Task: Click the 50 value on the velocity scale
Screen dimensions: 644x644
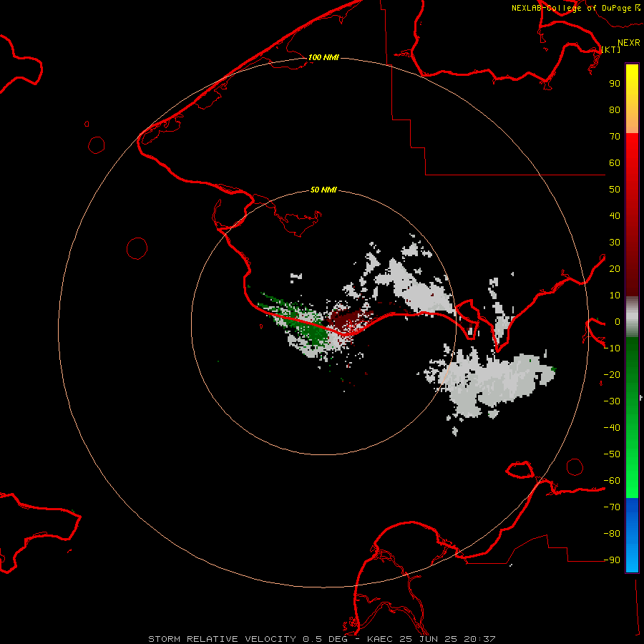Action: 615,190
